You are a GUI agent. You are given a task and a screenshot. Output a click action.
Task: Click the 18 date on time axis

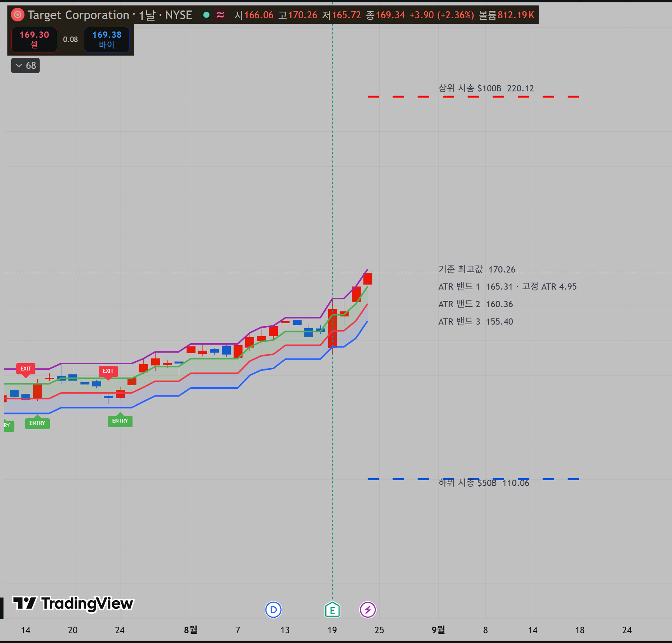point(580,630)
